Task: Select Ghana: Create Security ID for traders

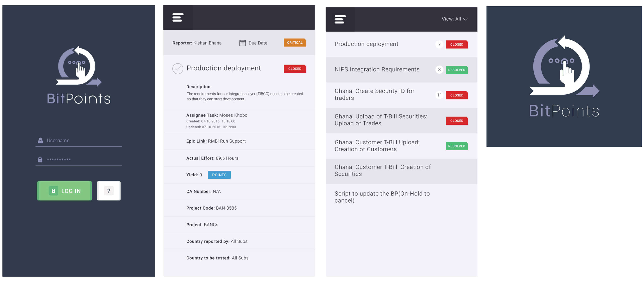Action: [x=374, y=95]
